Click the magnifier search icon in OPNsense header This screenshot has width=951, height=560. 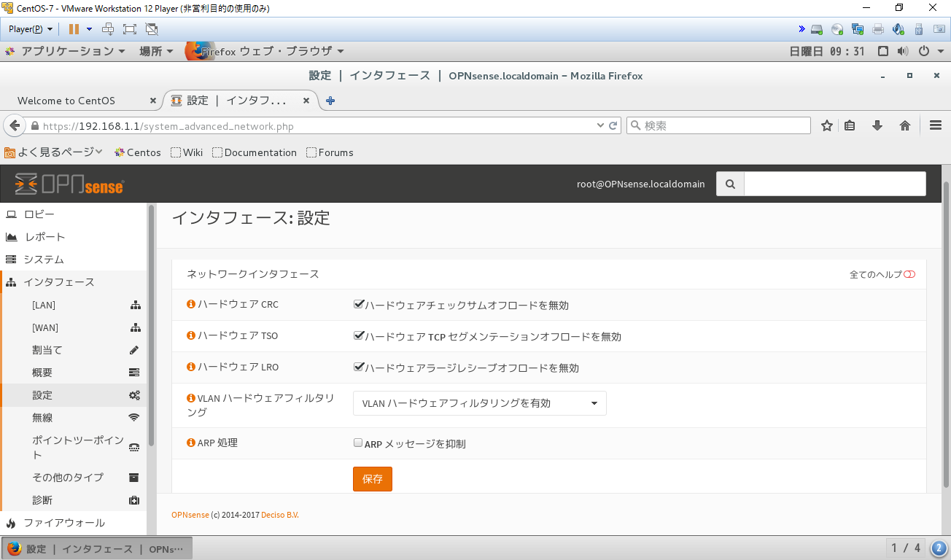(x=730, y=184)
